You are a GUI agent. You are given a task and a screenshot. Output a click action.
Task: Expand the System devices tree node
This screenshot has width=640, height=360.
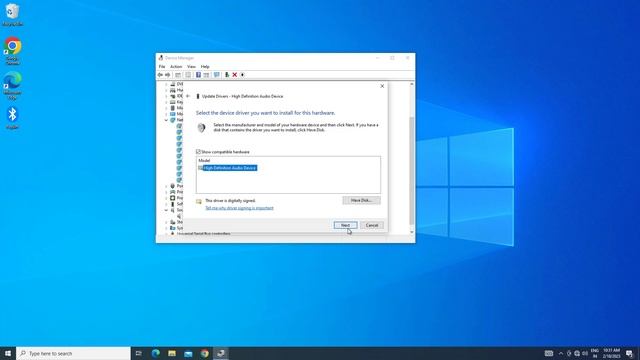point(166,228)
